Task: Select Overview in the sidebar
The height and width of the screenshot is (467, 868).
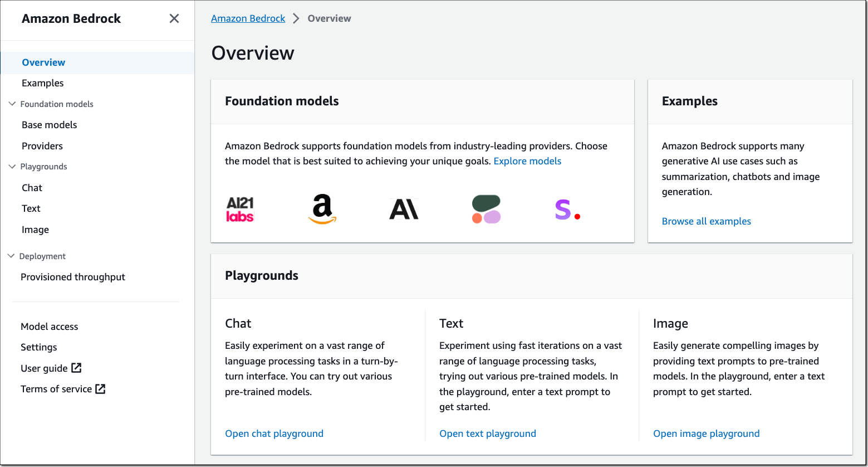Action: pyautogui.click(x=43, y=62)
